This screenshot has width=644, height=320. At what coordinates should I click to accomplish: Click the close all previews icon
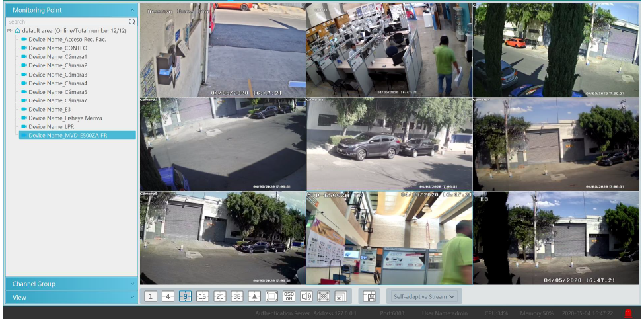tap(340, 296)
